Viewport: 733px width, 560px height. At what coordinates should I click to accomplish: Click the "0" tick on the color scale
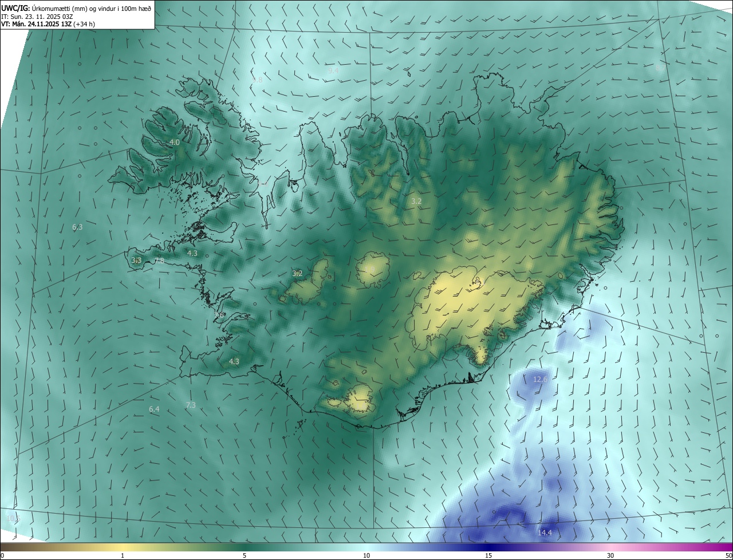coord(2,556)
